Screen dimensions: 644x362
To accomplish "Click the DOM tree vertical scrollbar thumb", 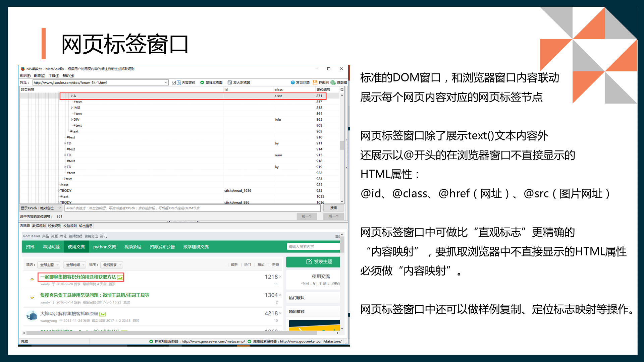I will pos(342,145).
